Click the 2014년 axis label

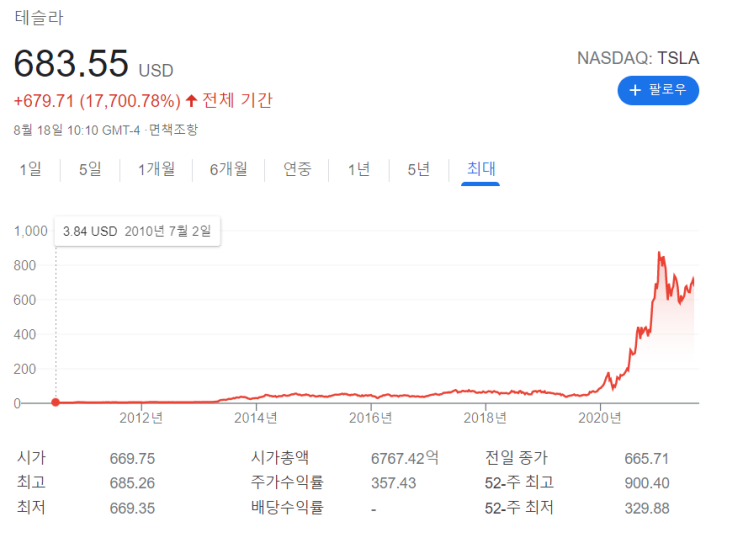255,418
